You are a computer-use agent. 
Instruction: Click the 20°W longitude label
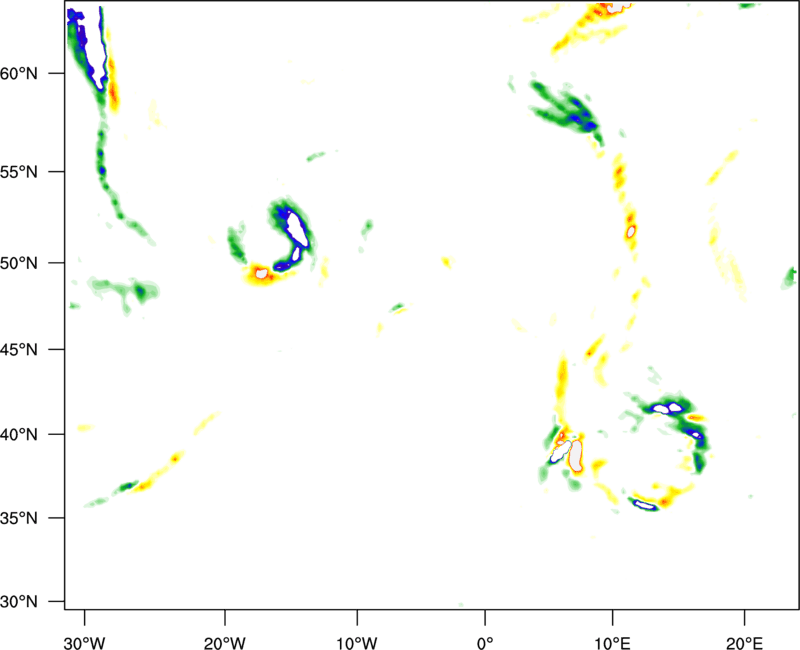click(225, 643)
